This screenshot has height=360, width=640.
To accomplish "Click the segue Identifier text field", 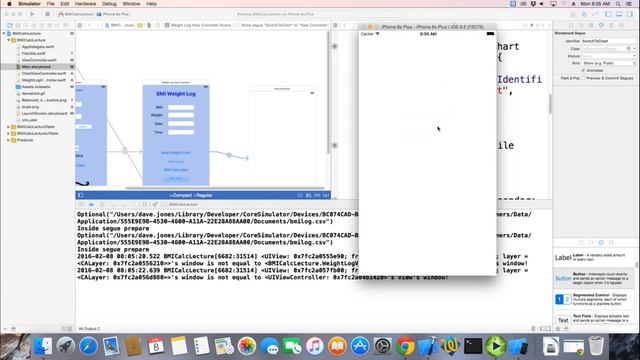I will pos(608,41).
